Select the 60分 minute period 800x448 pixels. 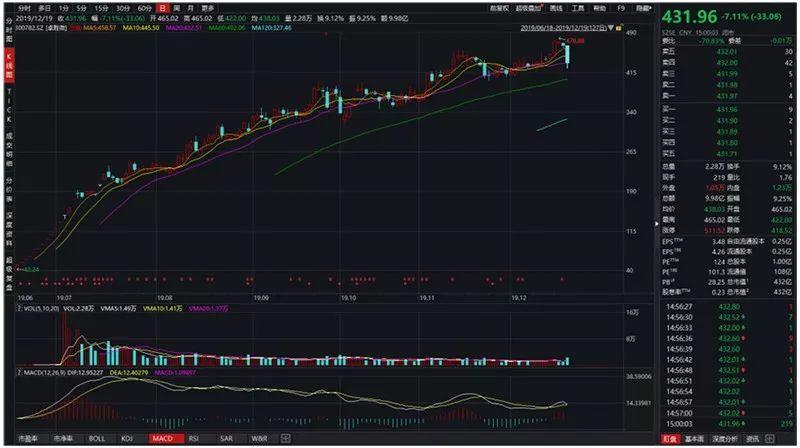click(x=145, y=9)
